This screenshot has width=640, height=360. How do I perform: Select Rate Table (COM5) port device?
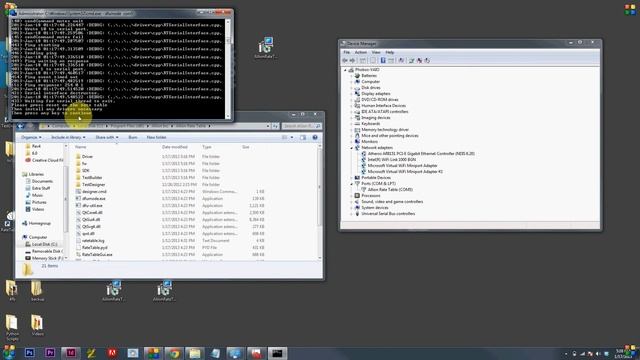(x=390, y=189)
